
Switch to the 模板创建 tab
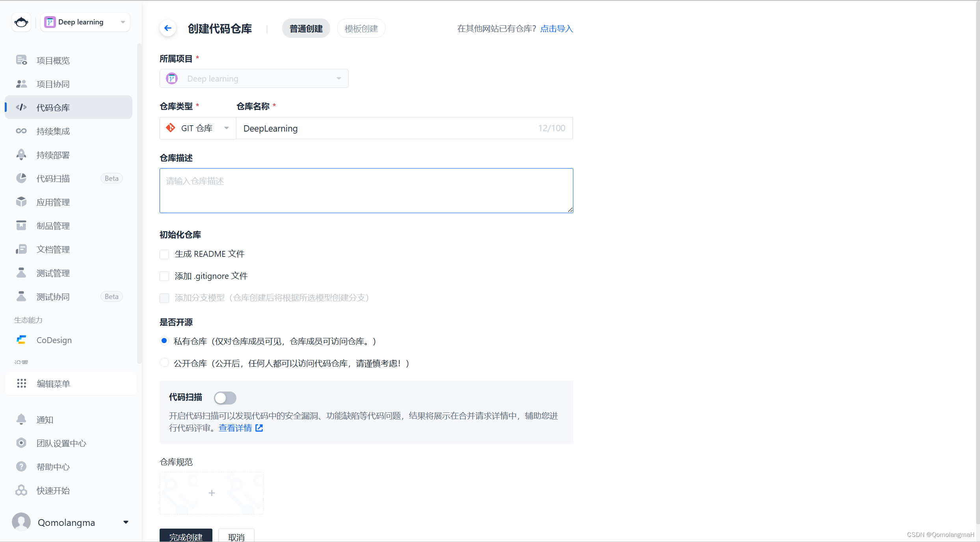coord(361,28)
